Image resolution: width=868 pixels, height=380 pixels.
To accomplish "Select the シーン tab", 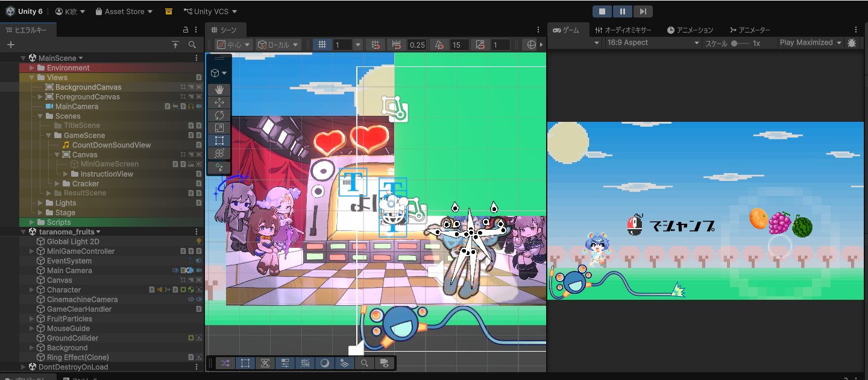I will (x=224, y=30).
